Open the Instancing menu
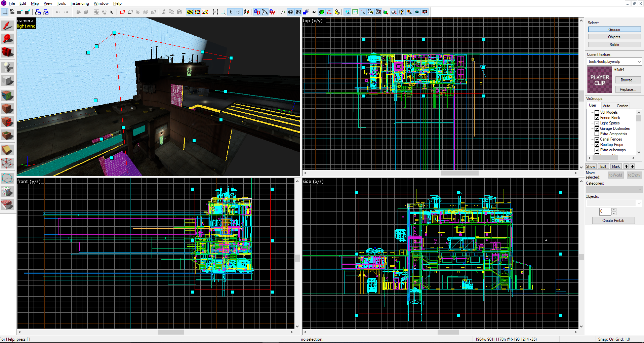This screenshot has width=644, height=343. coord(80,3)
